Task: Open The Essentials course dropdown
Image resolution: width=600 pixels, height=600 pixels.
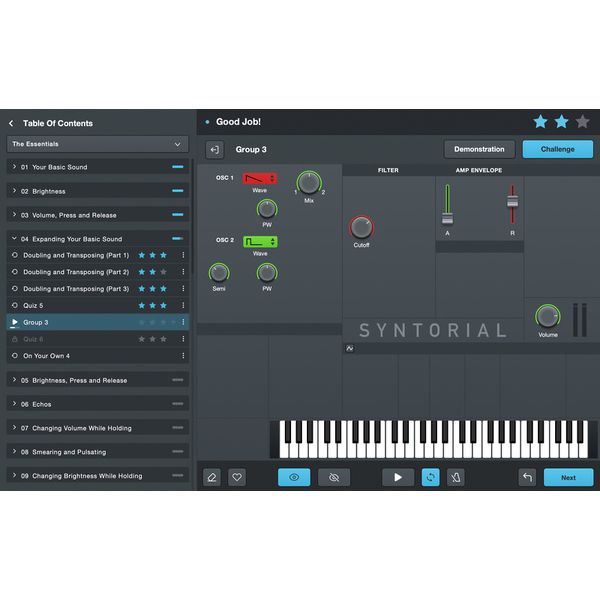Action: click(98, 144)
